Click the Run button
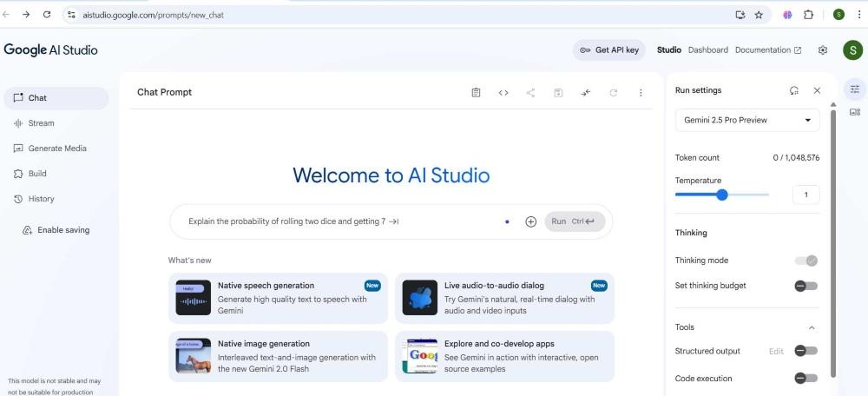The width and height of the screenshot is (868, 396). pyautogui.click(x=575, y=221)
